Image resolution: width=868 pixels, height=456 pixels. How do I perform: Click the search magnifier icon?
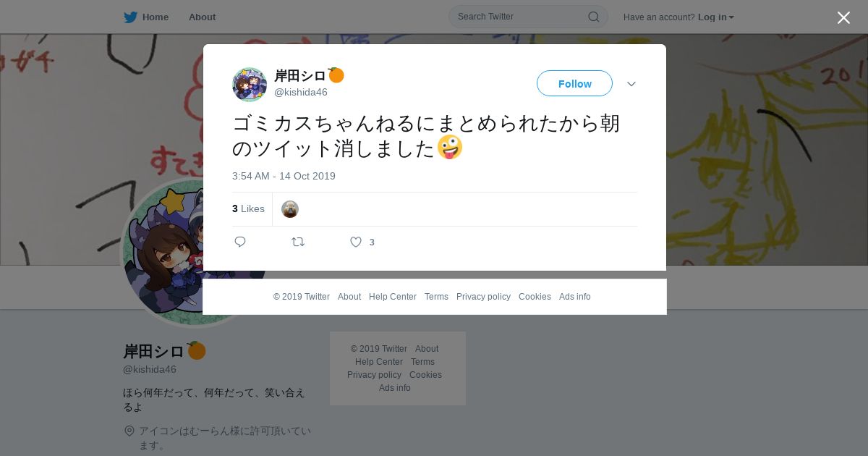pos(593,17)
